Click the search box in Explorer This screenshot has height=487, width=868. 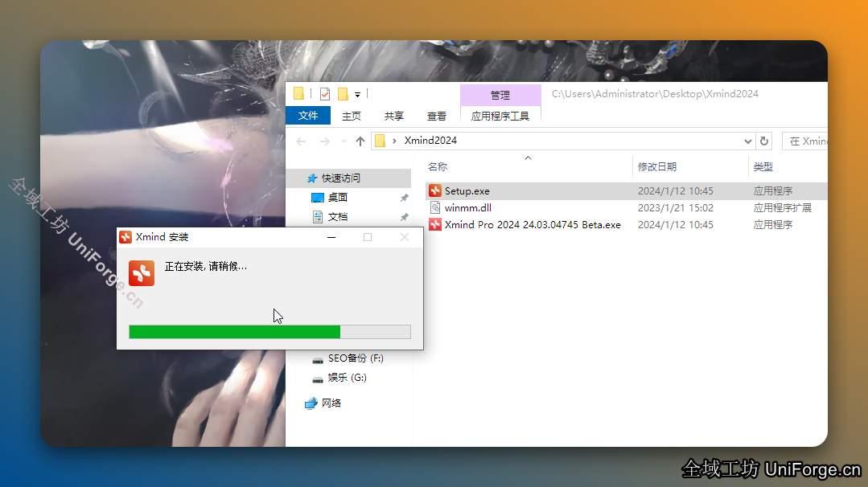pos(805,141)
